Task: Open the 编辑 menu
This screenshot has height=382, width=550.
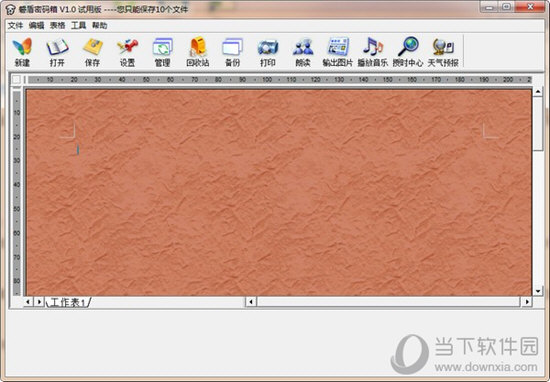Action: click(x=36, y=25)
